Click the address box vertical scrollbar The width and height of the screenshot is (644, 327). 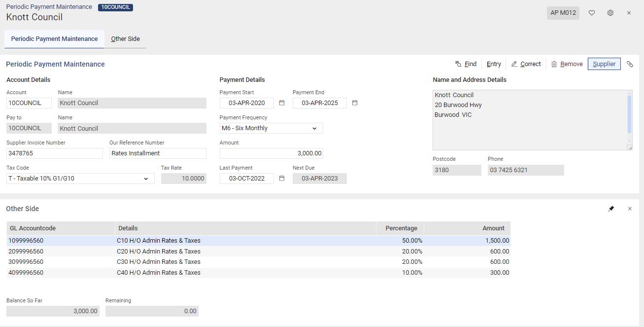(x=629, y=114)
